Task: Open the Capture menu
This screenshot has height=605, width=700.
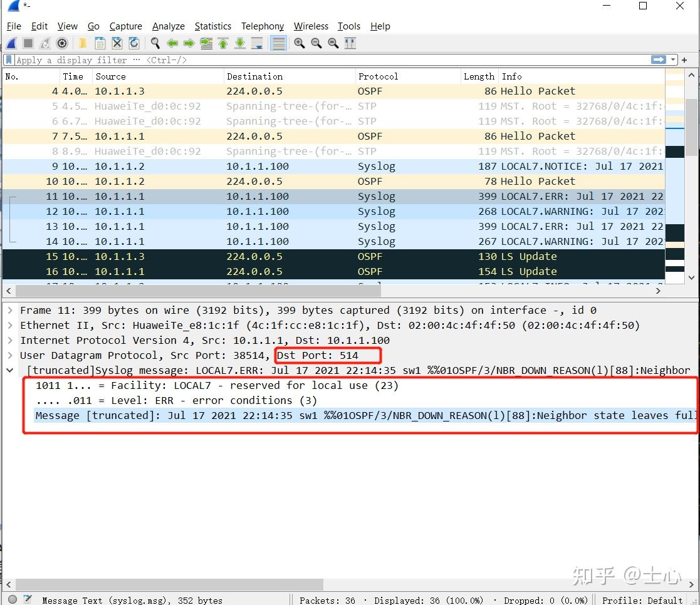Action: point(126,26)
